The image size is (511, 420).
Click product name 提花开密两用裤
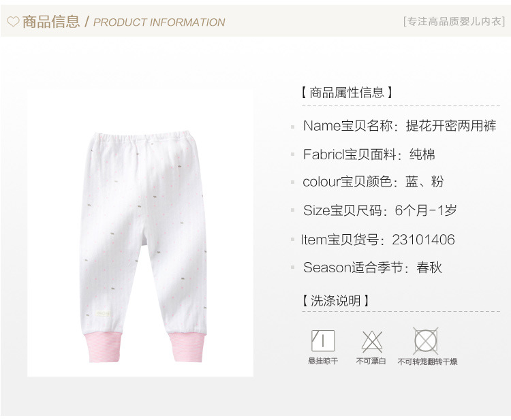tap(451, 126)
